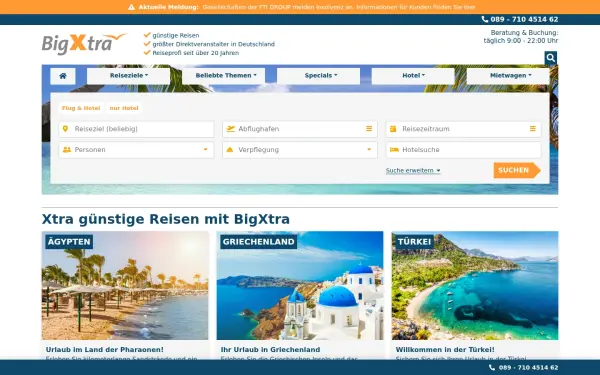The width and height of the screenshot is (600, 375).
Task: Select the Flug & Hotel tab
Action: (x=81, y=108)
